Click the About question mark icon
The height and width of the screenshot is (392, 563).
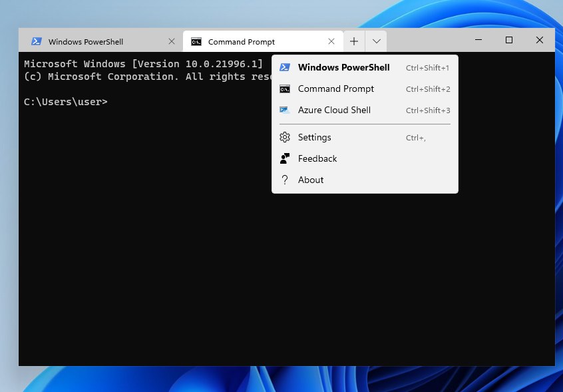click(x=285, y=180)
